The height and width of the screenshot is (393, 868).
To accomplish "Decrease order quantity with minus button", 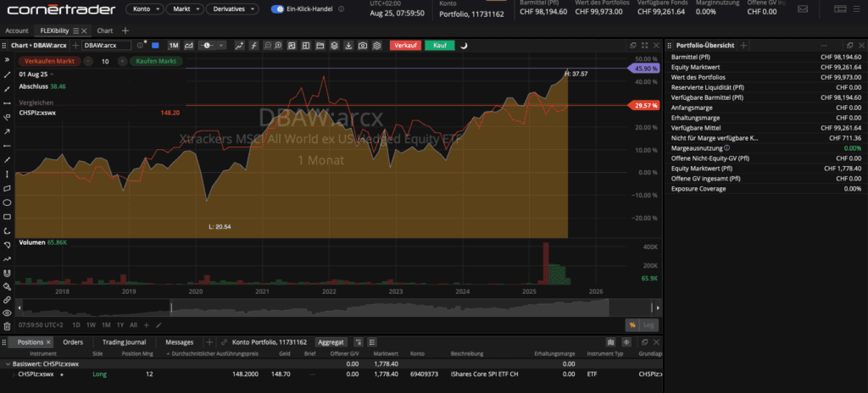I will click(88, 62).
